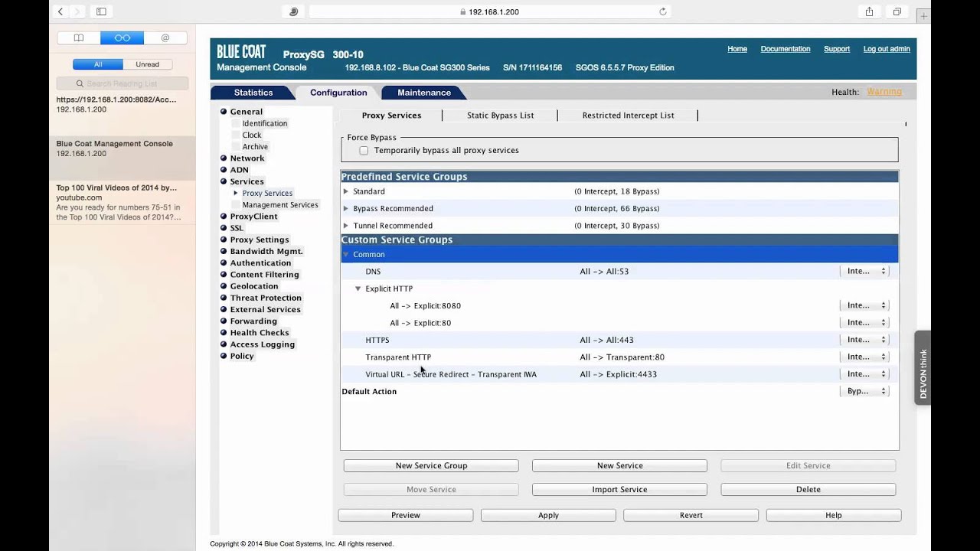980x551 pixels.
Task: Open DNS service action dropdown
Action: click(864, 272)
